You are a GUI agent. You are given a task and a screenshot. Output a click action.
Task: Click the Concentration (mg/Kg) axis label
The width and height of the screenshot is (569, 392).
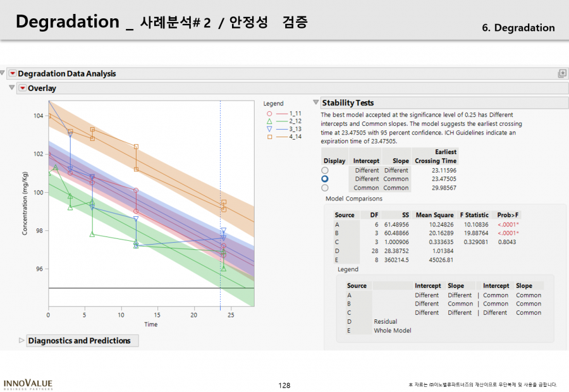[25, 203]
